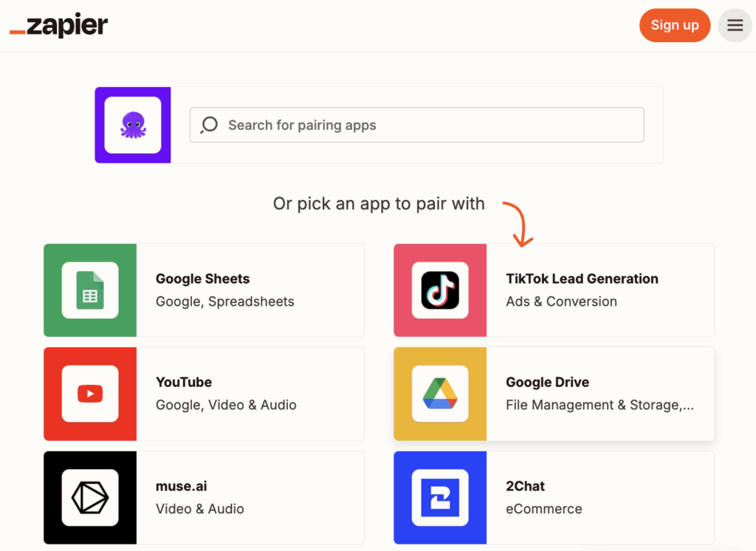Select the muse.ai icon
This screenshot has width=756, height=551.
coord(90,497)
